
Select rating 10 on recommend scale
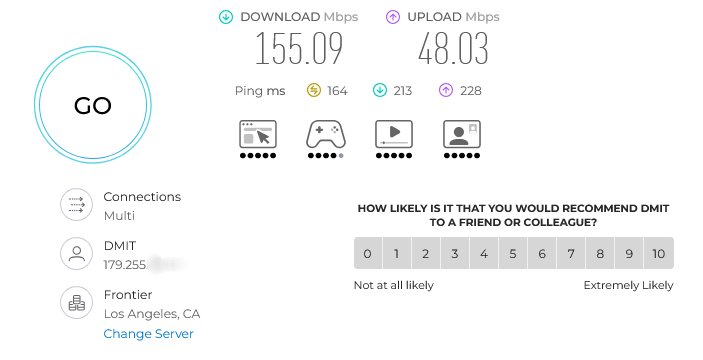(659, 253)
